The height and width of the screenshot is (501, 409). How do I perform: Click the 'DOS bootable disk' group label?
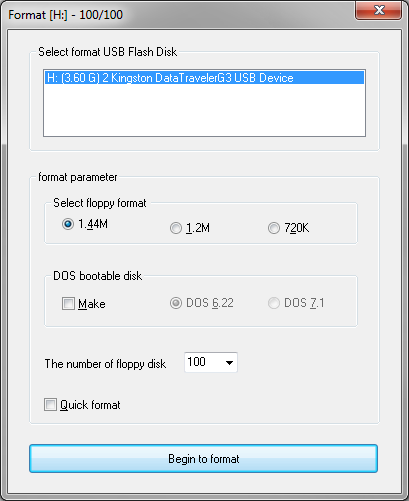(98, 276)
